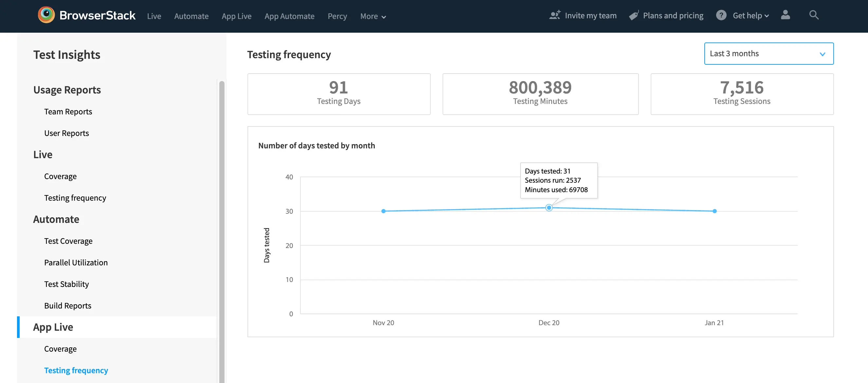
Task: Click the search magnifier icon
Action: pos(813,15)
